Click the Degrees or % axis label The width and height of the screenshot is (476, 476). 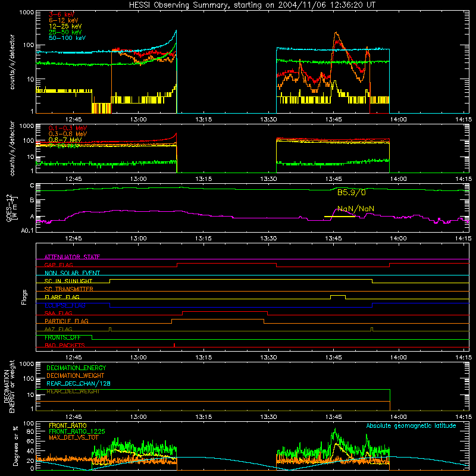click(15, 446)
